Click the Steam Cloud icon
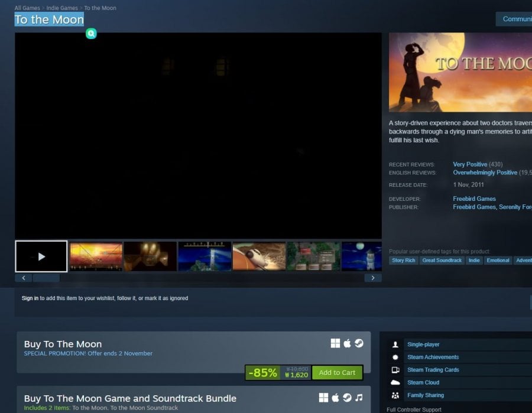The width and height of the screenshot is (532, 413). click(x=395, y=382)
